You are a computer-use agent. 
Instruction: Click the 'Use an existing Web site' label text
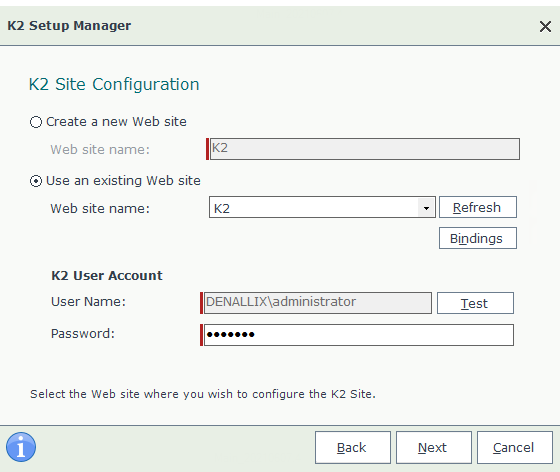123,181
